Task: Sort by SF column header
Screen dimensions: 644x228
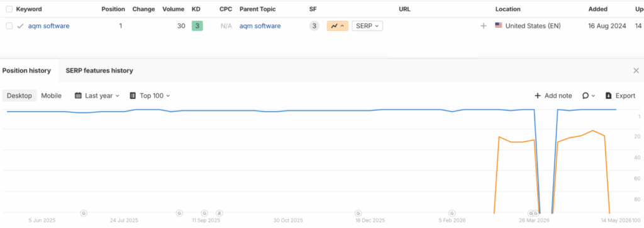Action: (313, 9)
